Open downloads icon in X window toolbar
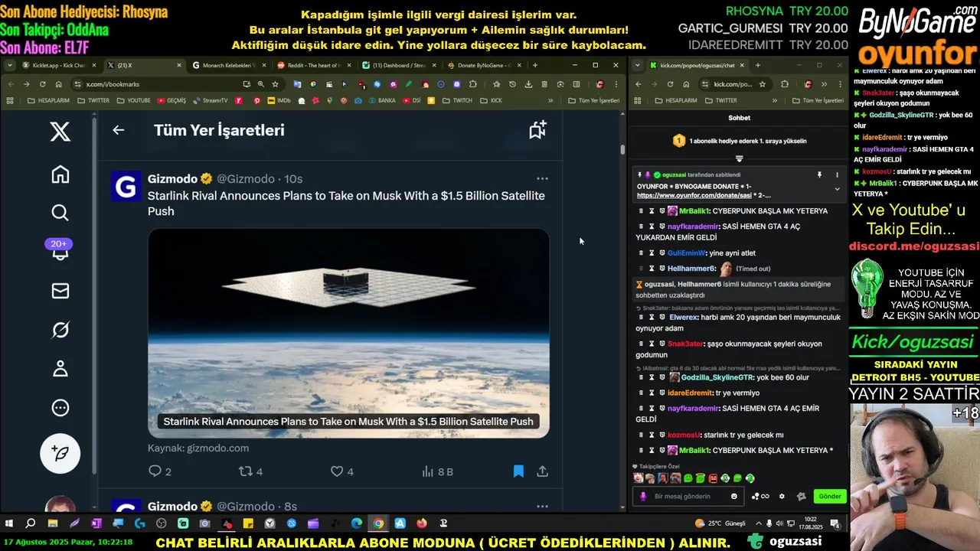 tap(528, 84)
